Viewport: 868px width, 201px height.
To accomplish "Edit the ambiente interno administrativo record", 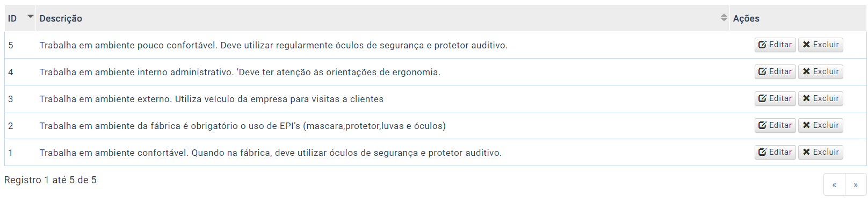I will 775,71.
